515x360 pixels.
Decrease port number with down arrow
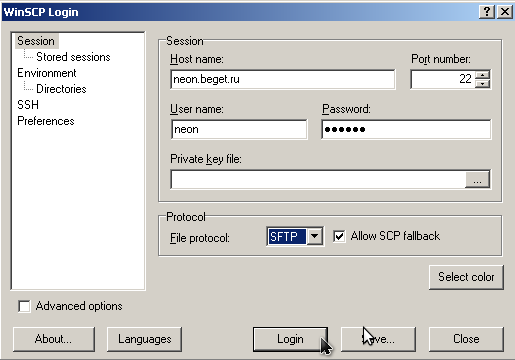tap(482, 84)
